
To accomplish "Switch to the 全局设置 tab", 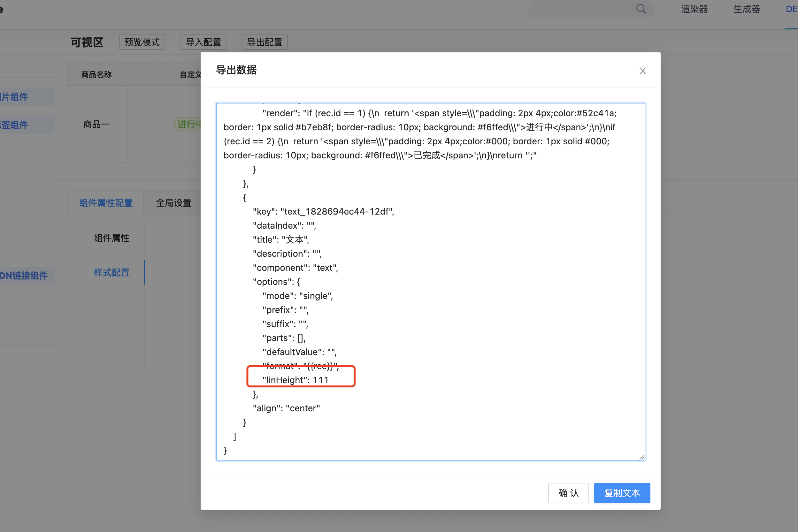I will 173,202.
